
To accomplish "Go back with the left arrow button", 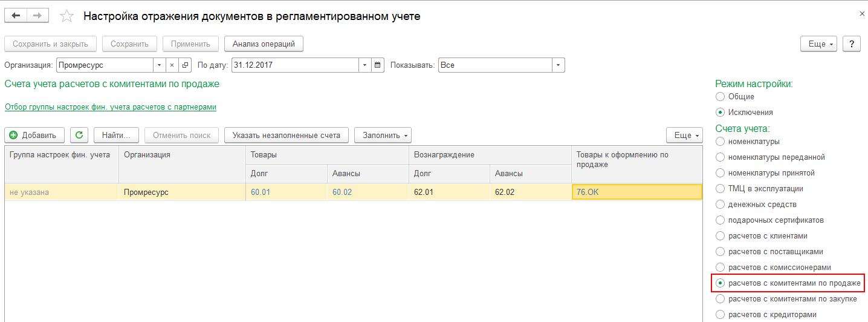I will [15, 16].
